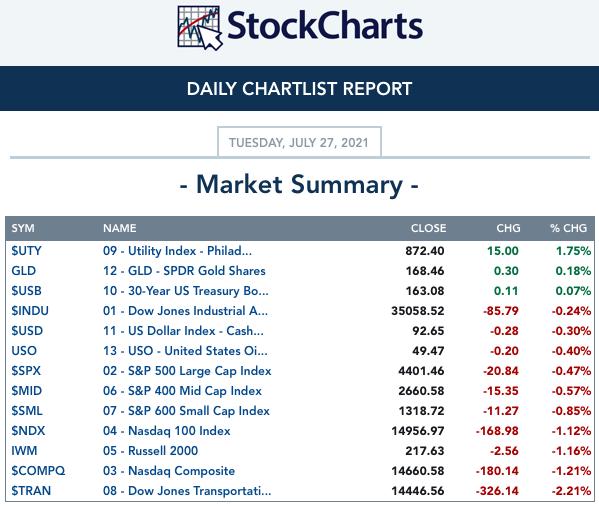Viewport: 599px width, 506px height.
Task: Click the CLOSE column header
Action: [428, 228]
